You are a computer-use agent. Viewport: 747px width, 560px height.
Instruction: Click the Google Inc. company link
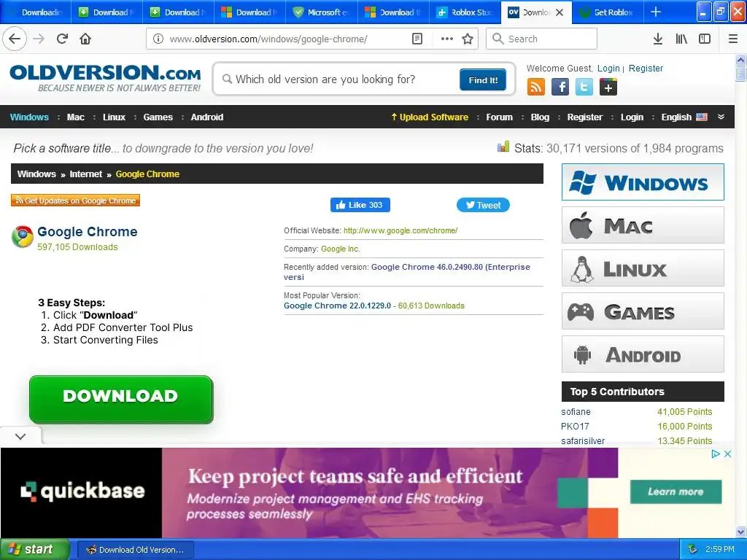341,249
